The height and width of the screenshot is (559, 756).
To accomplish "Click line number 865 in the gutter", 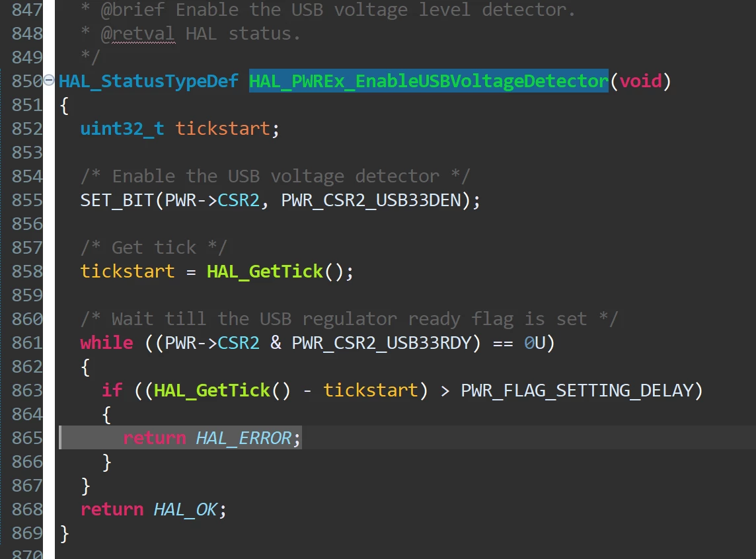I will (x=28, y=437).
